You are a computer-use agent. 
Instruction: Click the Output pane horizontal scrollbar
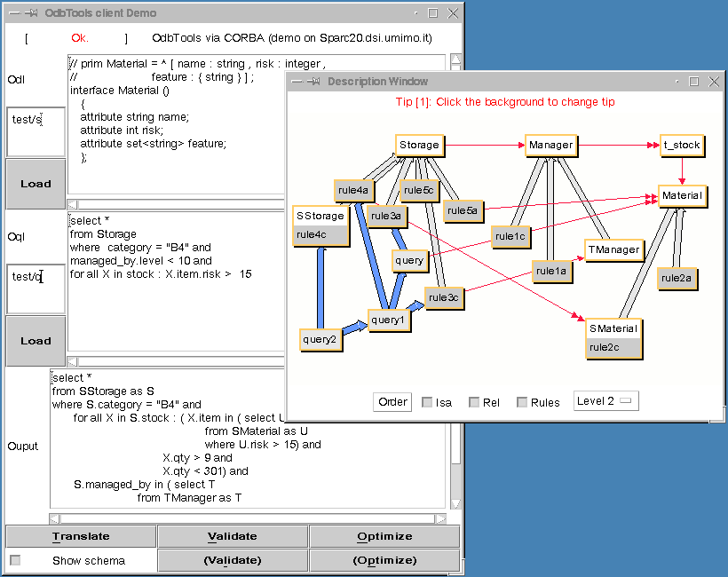248,518
